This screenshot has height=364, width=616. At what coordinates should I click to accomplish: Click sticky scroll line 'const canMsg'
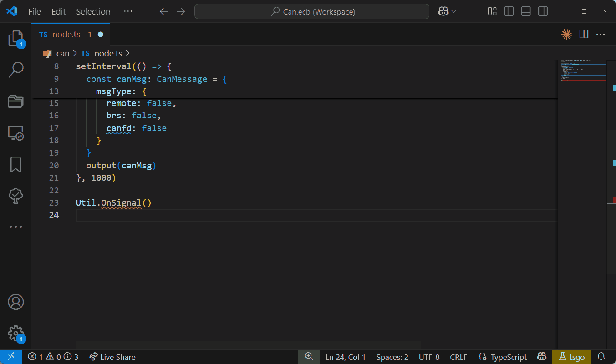tap(157, 79)
